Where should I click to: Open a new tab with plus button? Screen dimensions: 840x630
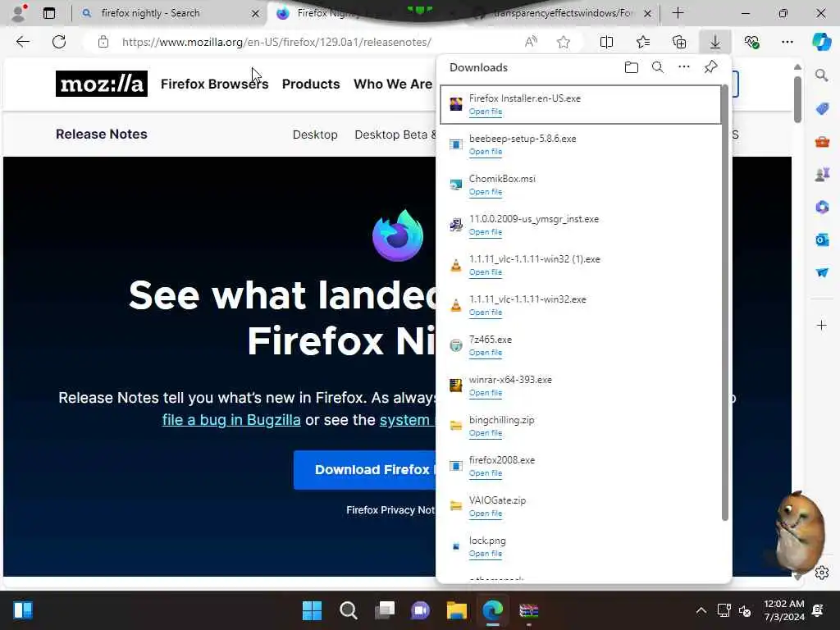[678, 13]
